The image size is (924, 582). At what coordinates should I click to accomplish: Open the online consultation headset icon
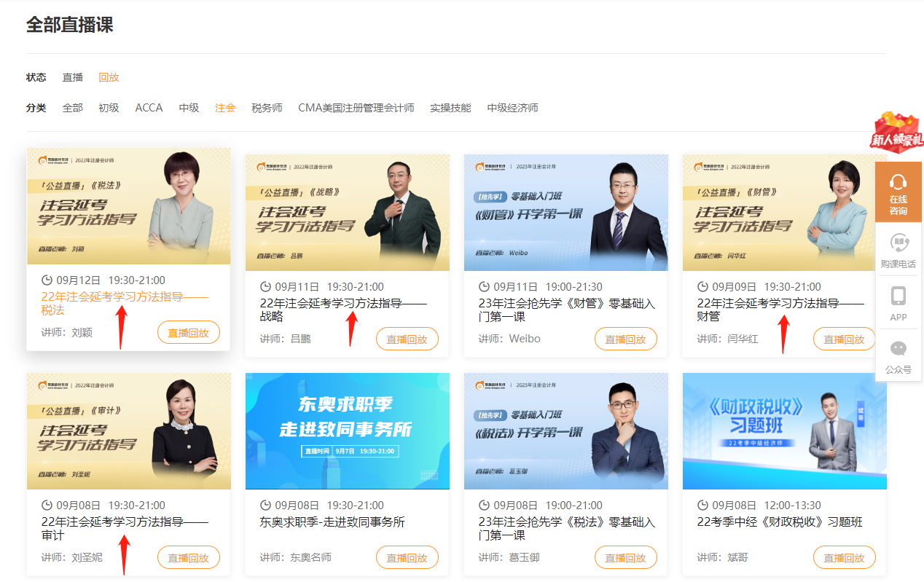898,183
